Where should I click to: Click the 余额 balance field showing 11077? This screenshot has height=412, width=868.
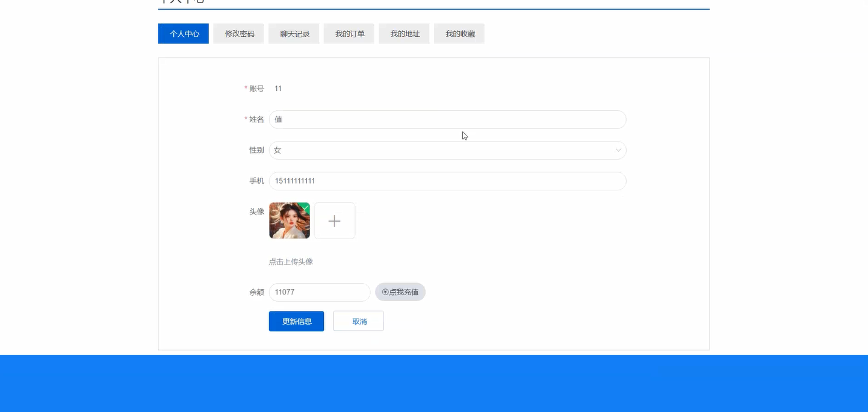pos(319,292)
